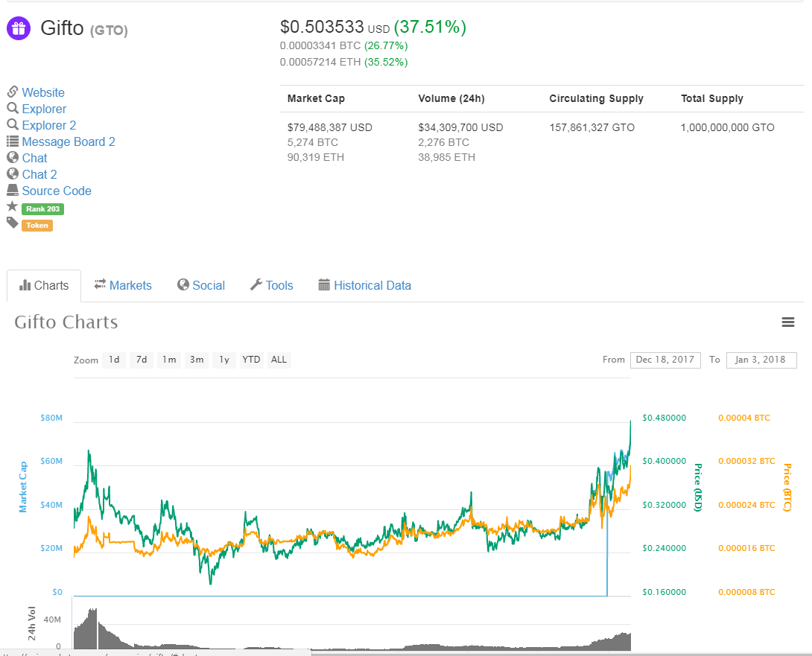Click the Total Supply column header
Viewport: 812px width, 656px height.
tap(712, 98)
